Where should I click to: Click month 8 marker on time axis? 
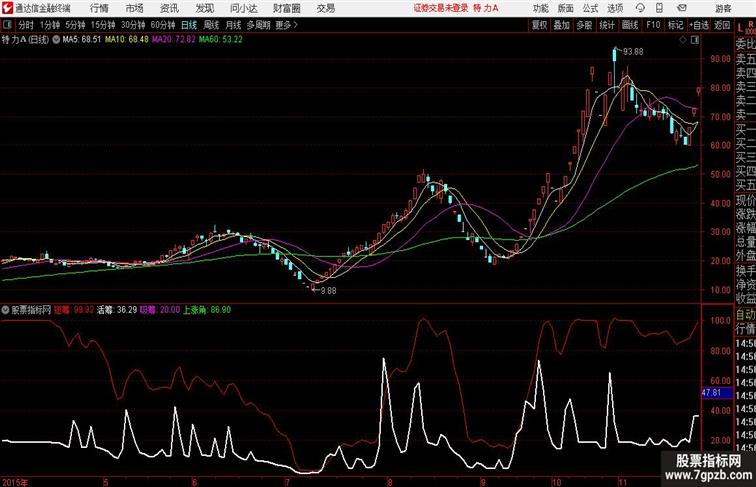tap(390, 482)
